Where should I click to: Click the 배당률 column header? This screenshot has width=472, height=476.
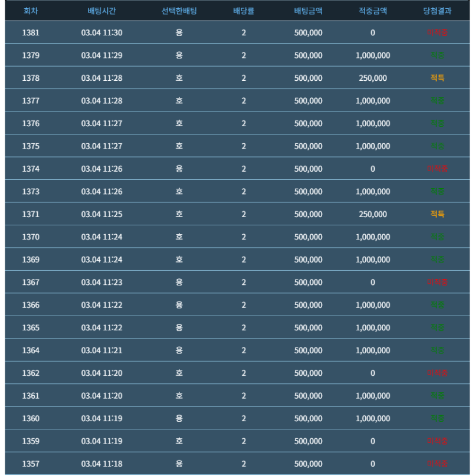(x=244, y=11)
